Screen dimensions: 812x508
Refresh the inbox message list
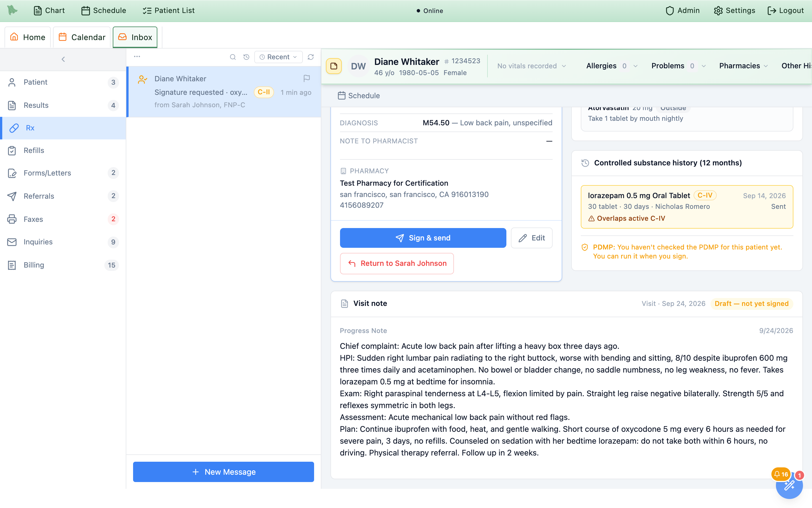pyautogui.click(x=311, y=57)
